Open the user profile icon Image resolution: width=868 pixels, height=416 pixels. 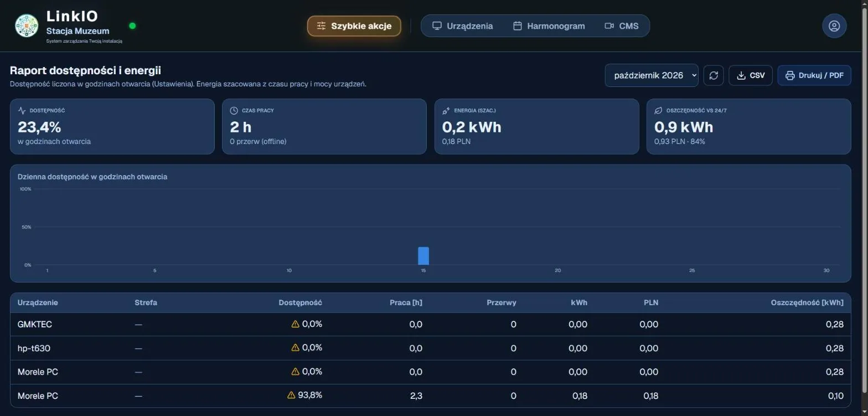coord(834,26)
